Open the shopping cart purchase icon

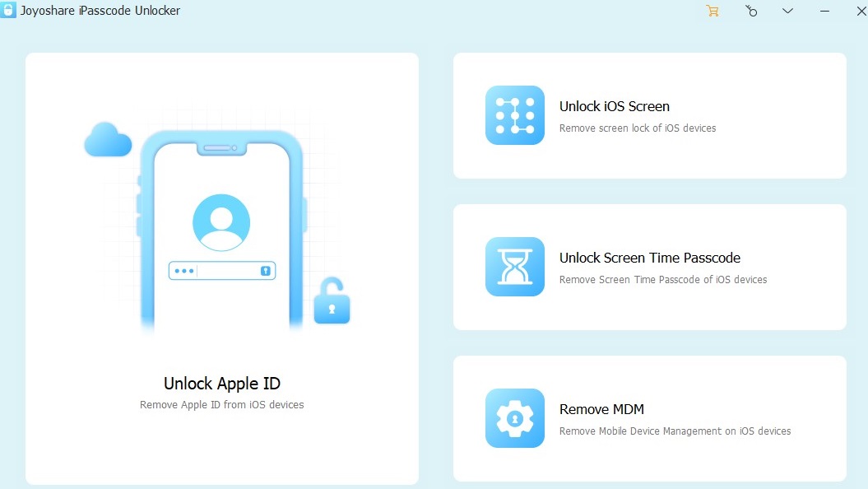pos(713,11)
